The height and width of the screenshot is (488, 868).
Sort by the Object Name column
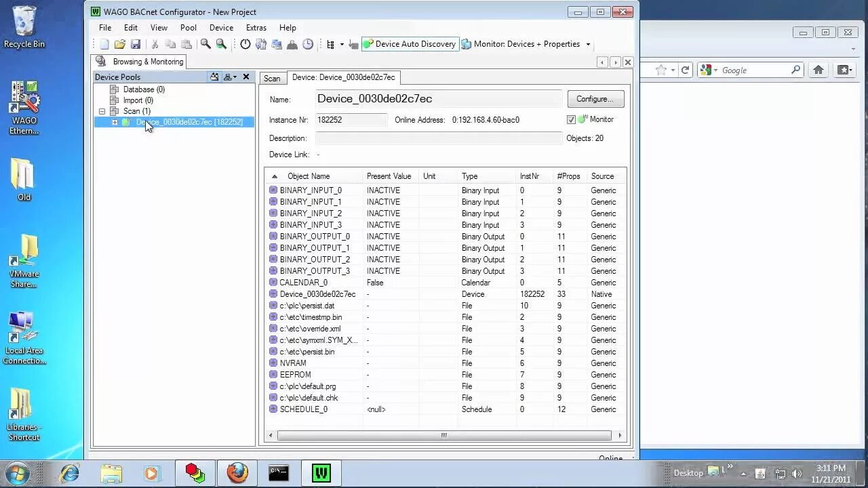pyautogui.click(x=314, y=176)
